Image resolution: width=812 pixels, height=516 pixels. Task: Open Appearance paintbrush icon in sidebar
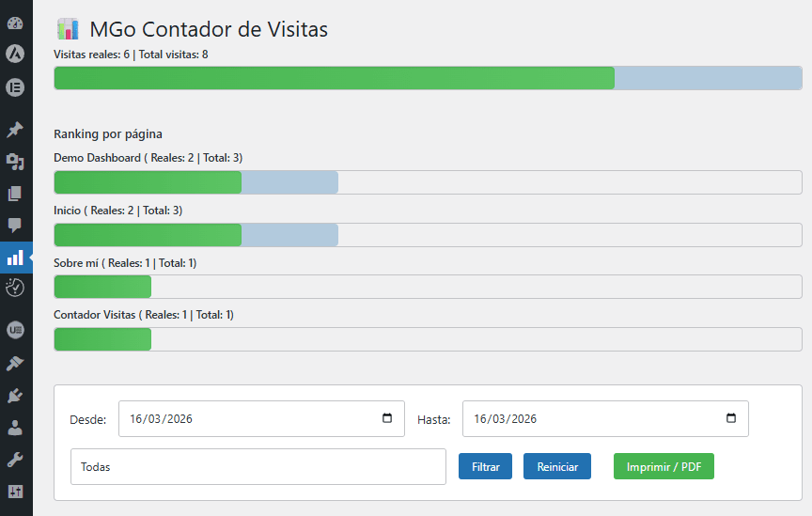[15, 364]
